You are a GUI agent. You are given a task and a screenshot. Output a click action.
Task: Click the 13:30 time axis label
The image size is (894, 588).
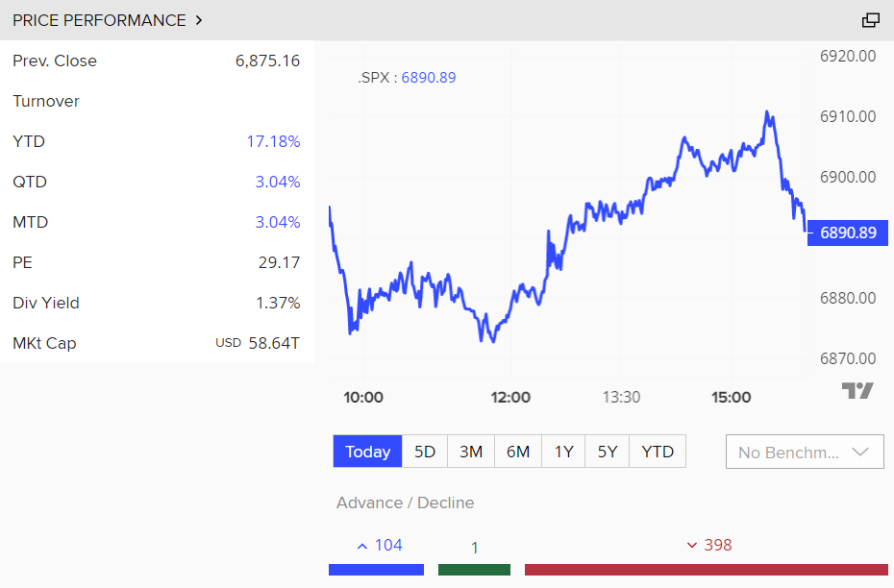click(621, 398)
